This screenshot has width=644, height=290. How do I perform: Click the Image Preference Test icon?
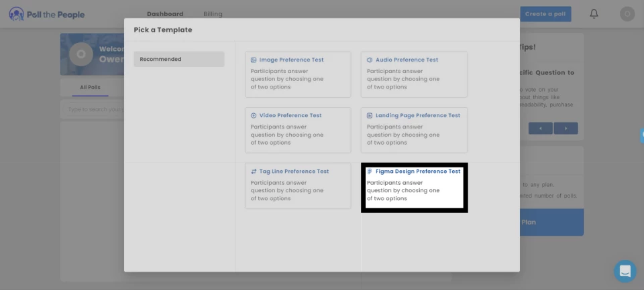pyautogui.click(x=254, y=60)
